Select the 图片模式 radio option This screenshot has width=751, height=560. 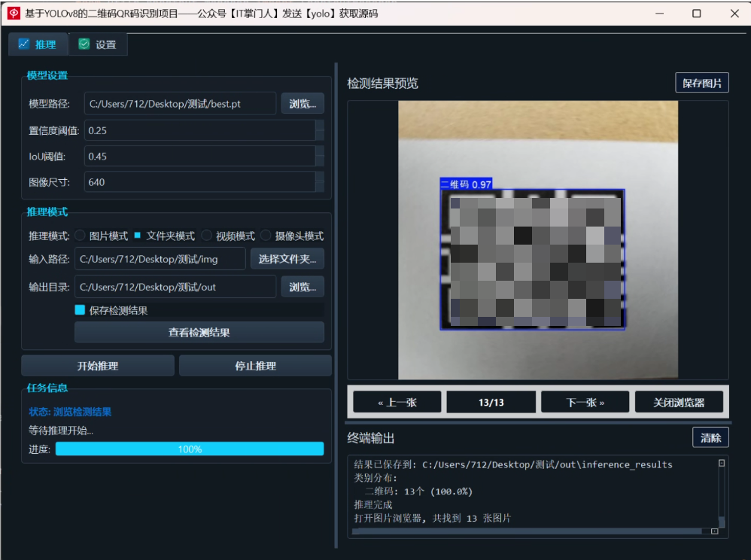click(80, 235)
